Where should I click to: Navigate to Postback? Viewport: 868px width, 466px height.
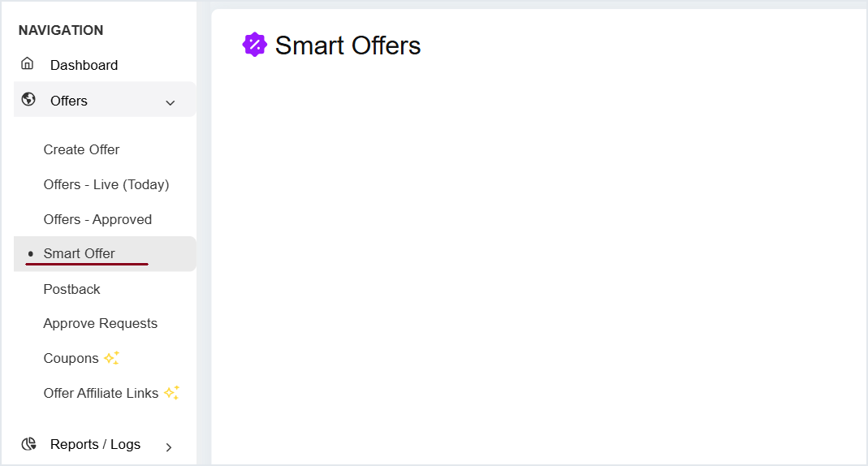[71, 289]
